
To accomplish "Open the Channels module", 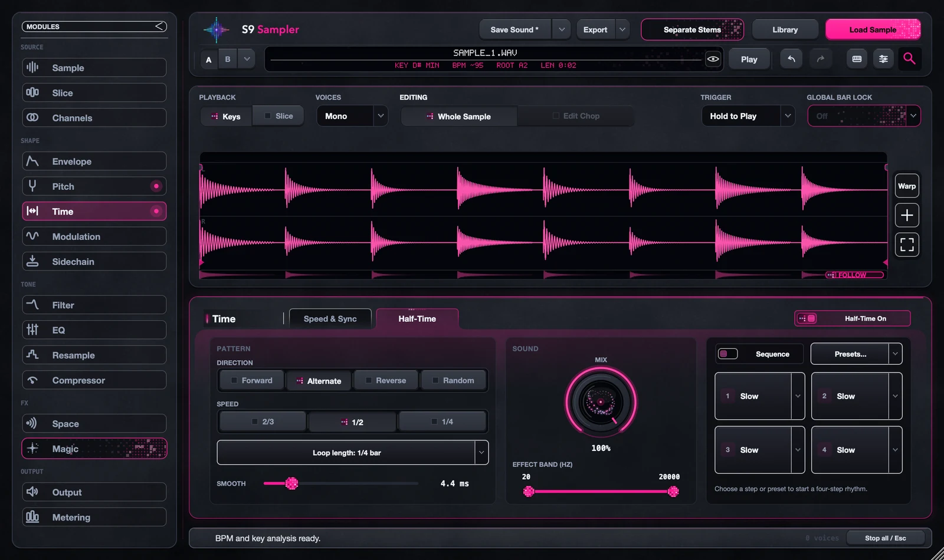I will [x=94, y=118].
